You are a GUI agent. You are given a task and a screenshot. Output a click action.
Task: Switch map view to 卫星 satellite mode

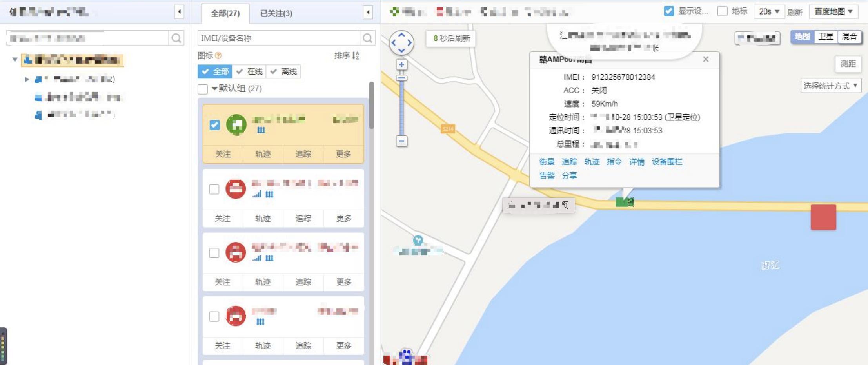[x=827, y=37]
